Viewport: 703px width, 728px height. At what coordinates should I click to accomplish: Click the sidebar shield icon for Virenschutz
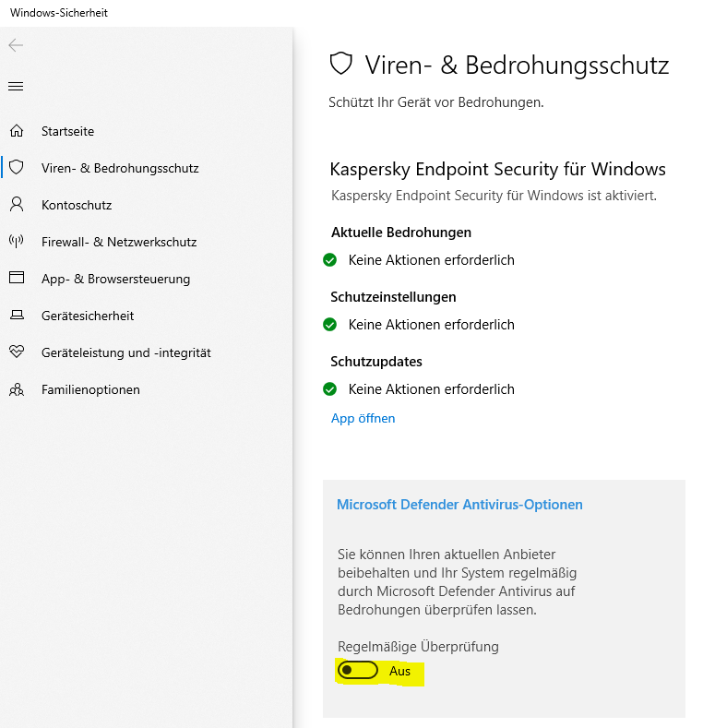click(x=16, y=168)
